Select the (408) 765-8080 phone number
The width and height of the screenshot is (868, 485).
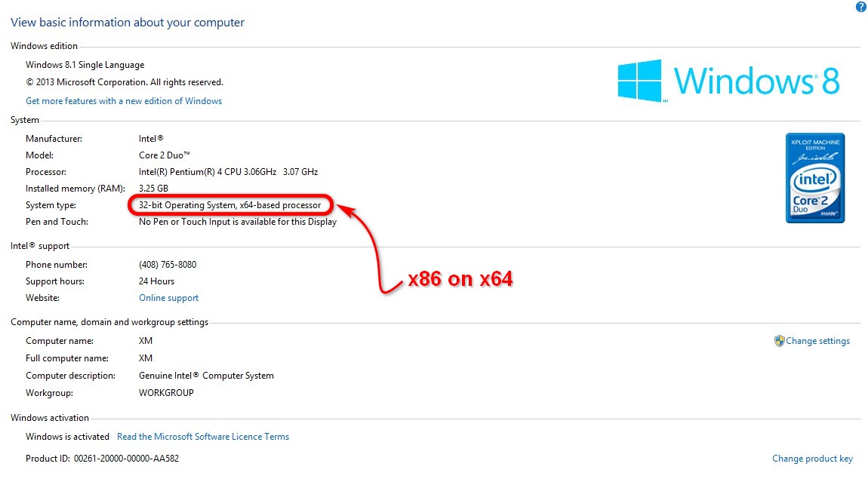click(x=167, y=264)
